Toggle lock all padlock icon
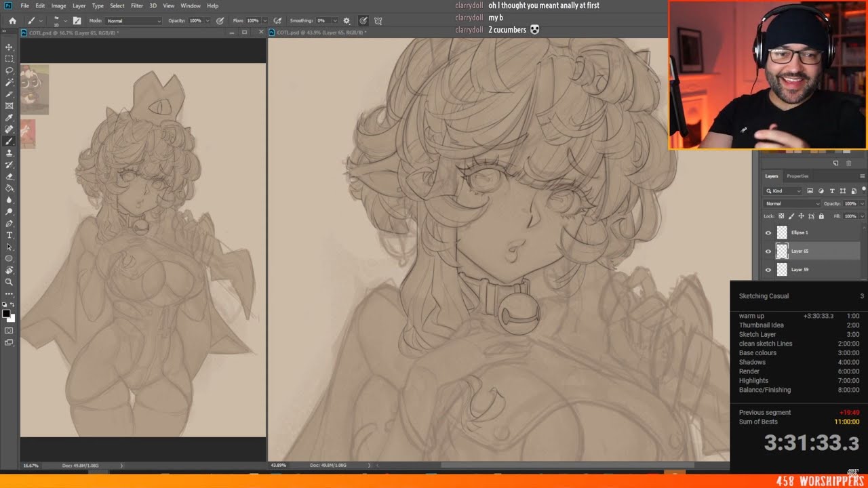This screenshot has height=488, width=868. (821, 216)
